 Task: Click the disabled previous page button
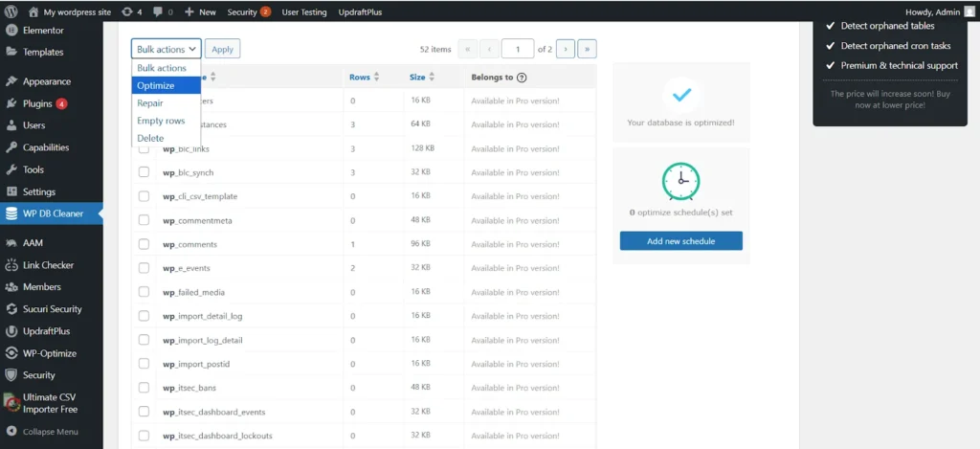point(489,49)
